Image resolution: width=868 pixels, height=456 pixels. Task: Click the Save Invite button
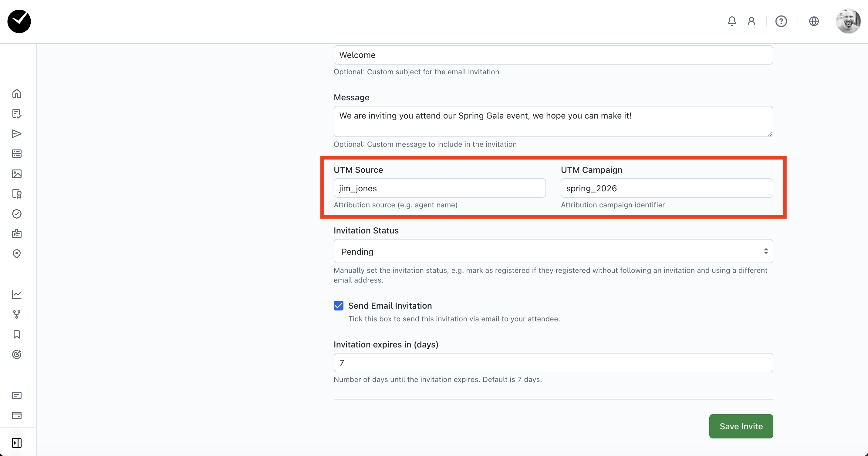click(741, 426)
